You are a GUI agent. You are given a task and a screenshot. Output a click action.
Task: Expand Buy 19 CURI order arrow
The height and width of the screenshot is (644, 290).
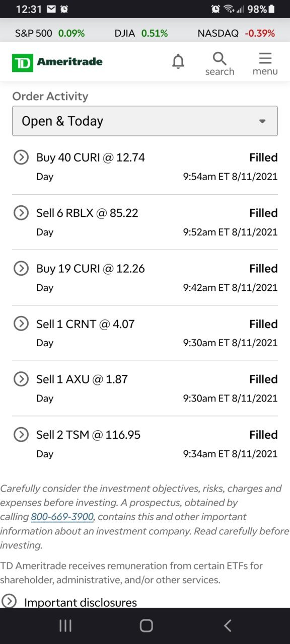point(21,268)
